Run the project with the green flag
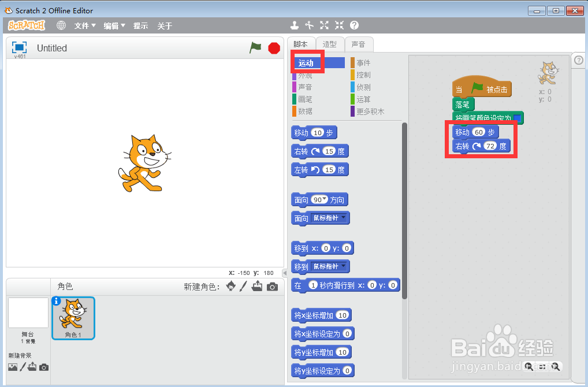The height and width of the screenshot is (387, 588). click(255, 48)
